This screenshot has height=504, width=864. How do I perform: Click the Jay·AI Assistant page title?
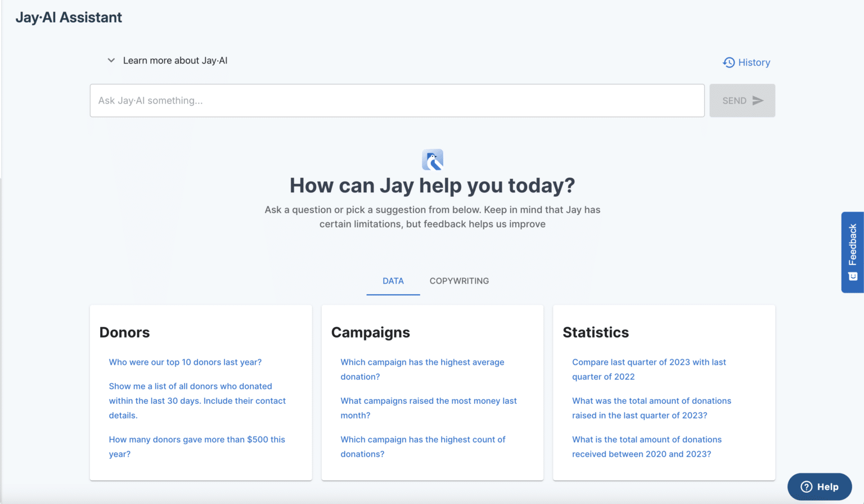pos(69,17)
